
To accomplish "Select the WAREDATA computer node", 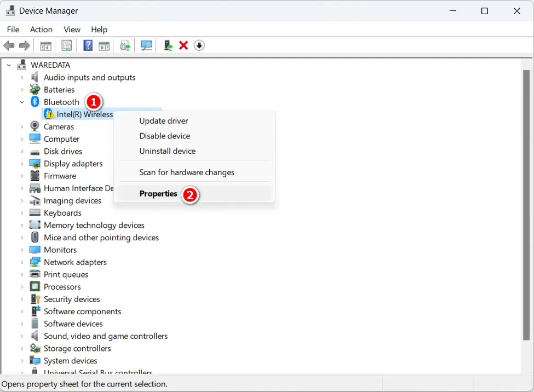I will coord(51,65).
